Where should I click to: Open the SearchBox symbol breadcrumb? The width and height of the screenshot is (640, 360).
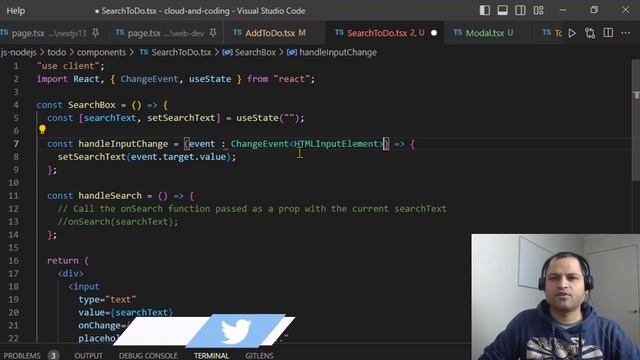point(249,52)
